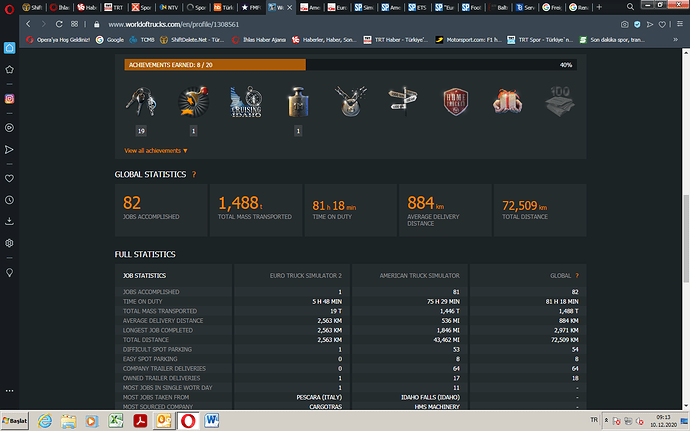Go back to previous page
690x431 pixels.
tap(29, 24)
